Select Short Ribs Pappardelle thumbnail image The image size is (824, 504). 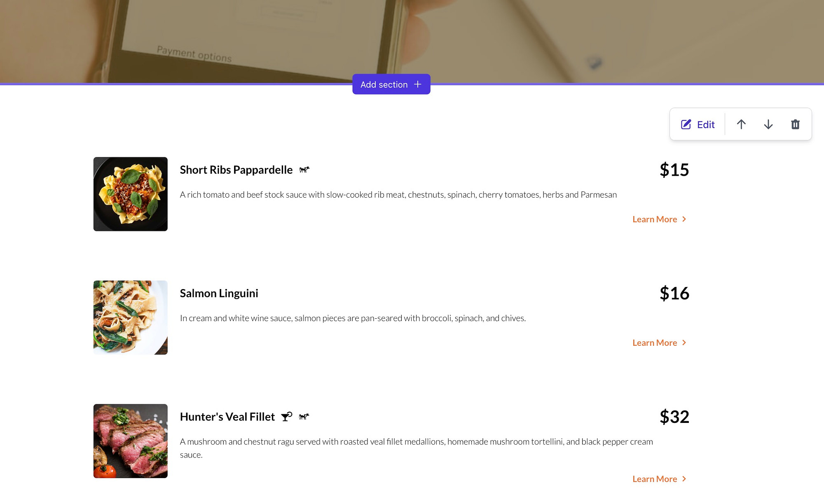click(x=130, y=194)
